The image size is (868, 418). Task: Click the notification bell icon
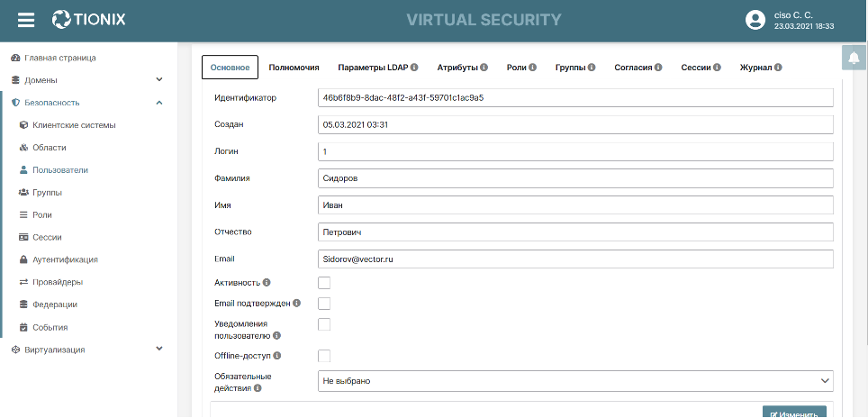tap(853, 59)
